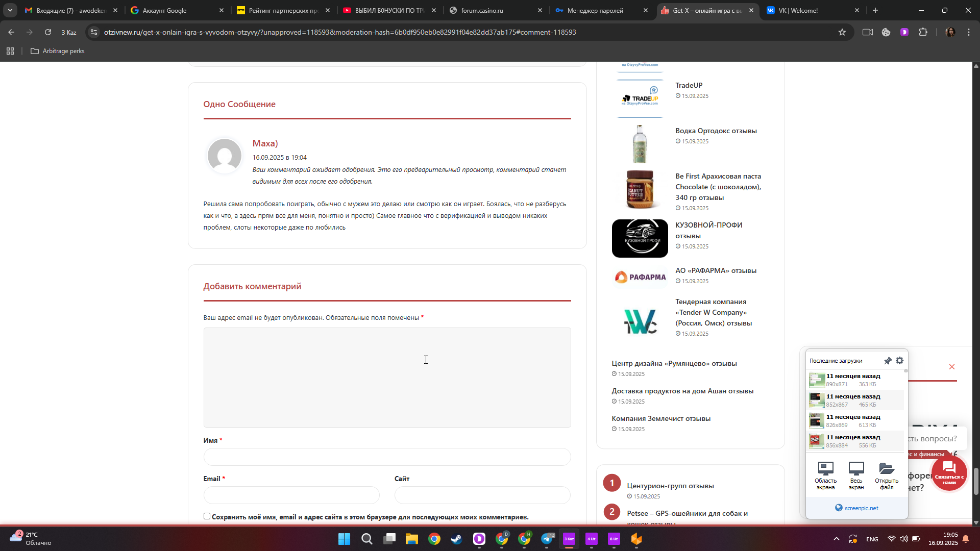
Task: Click the Email input field
Action: (x=291, y=495)
